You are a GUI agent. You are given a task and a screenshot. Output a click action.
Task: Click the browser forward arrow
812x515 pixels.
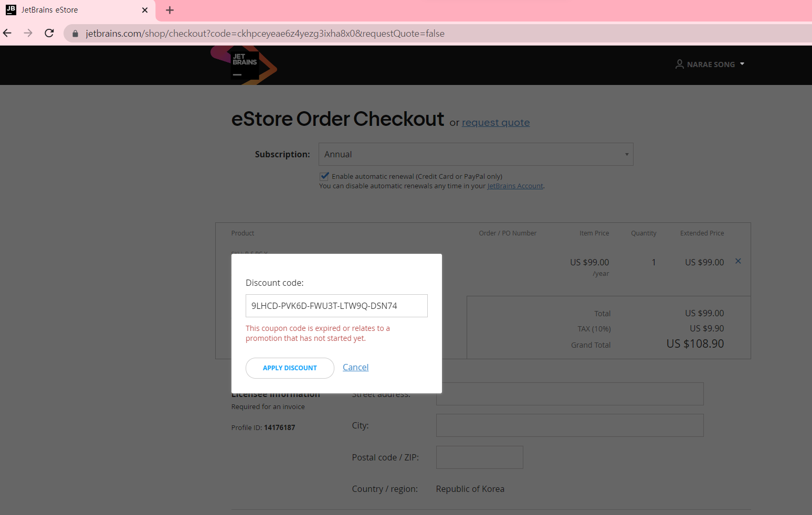pyautogui.click(x=28, y=33)
